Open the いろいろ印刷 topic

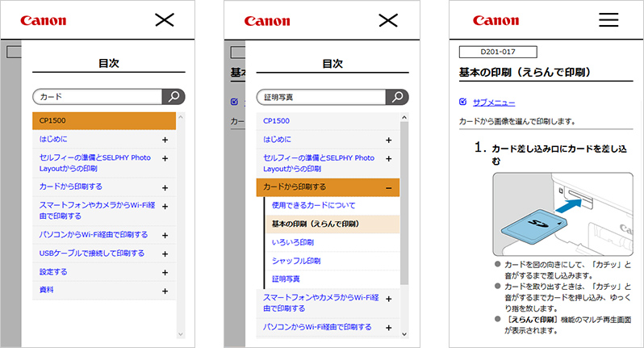[x=291, y=242]
